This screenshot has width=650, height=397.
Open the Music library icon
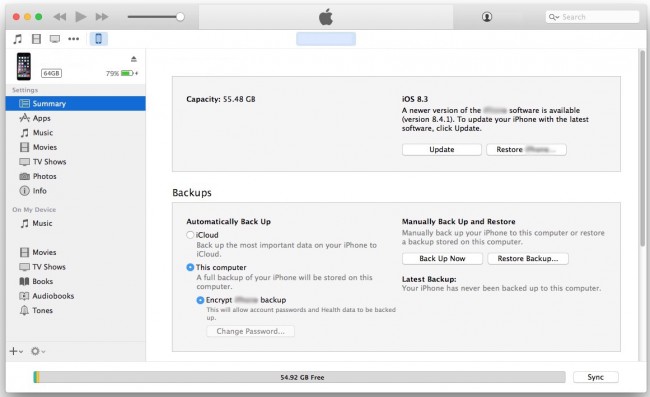coord(17,39)
